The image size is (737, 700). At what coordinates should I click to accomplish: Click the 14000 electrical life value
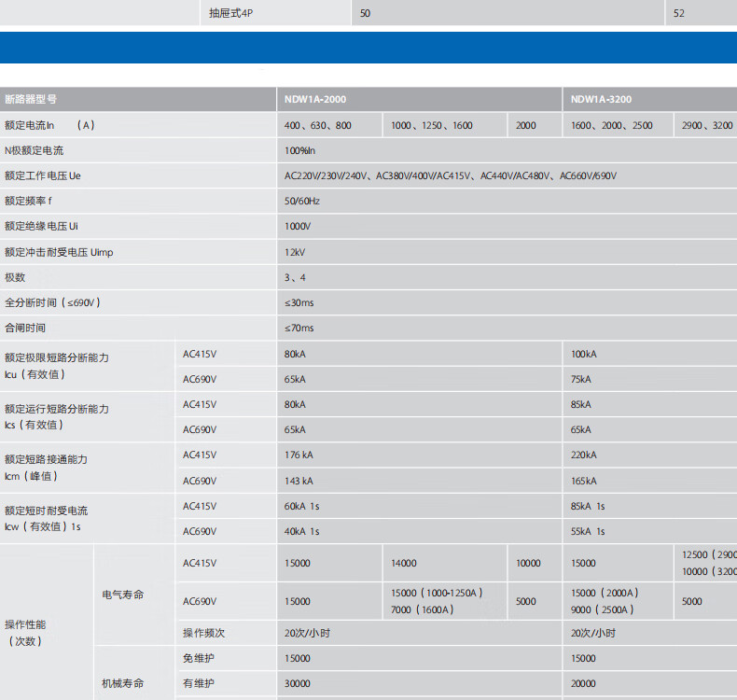pyautogui.click(x=404, y=563)
